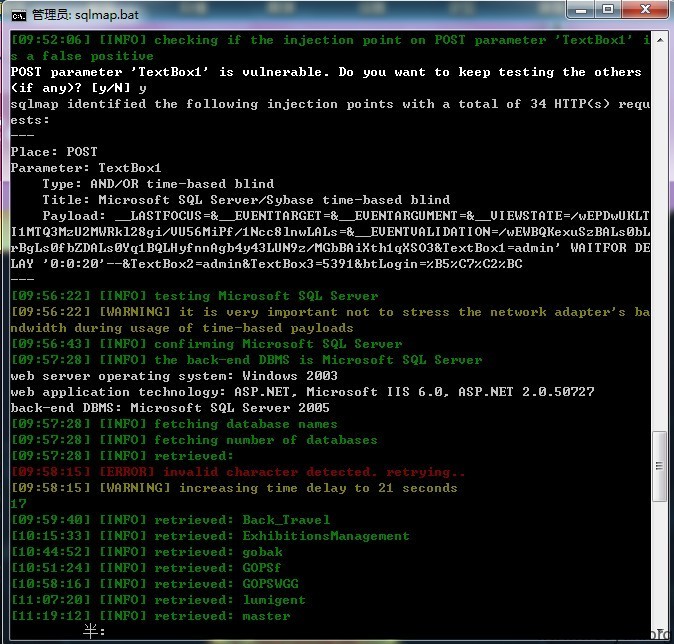The height and width of the screenshot is (644, 674).
Task: Click 'Type: AND/OR time-based blind'
Action: pyautogui.click(x=158, y=184)
